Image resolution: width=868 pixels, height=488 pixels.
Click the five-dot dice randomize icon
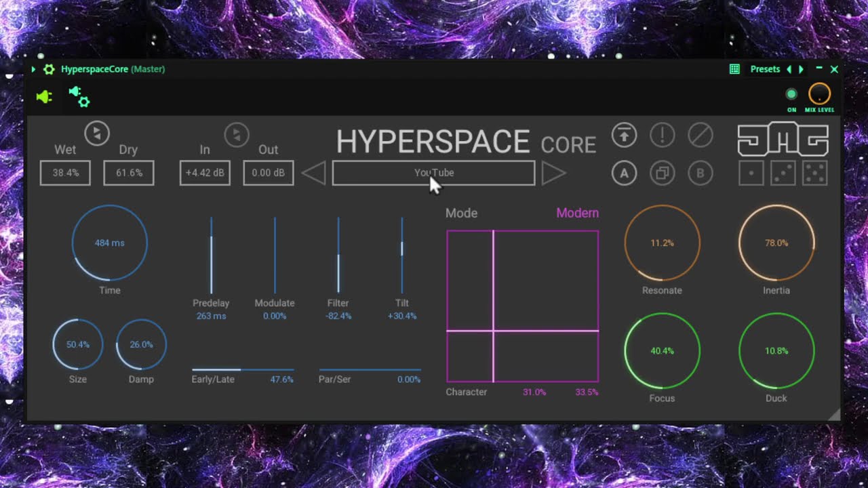coord(815,173)
